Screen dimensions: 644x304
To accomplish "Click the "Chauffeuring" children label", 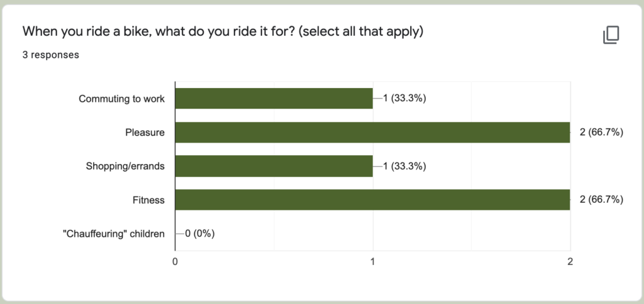I will tap(121, 234).
